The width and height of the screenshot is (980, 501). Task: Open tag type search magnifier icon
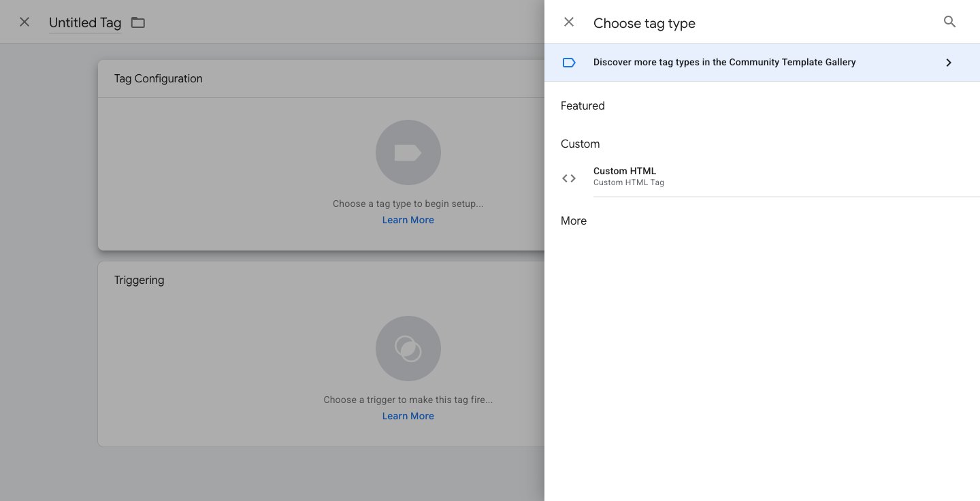click(x=949, y=22)
